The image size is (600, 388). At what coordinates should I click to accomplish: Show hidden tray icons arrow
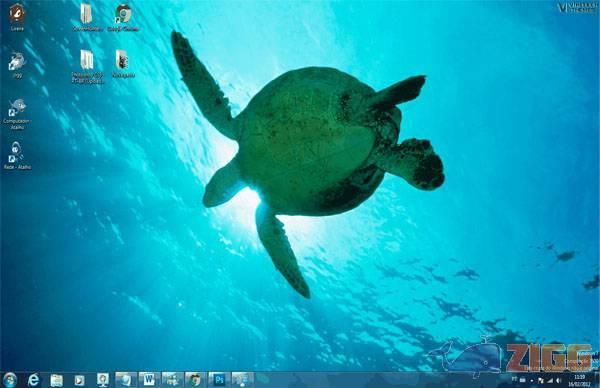[x=532, y=381]
